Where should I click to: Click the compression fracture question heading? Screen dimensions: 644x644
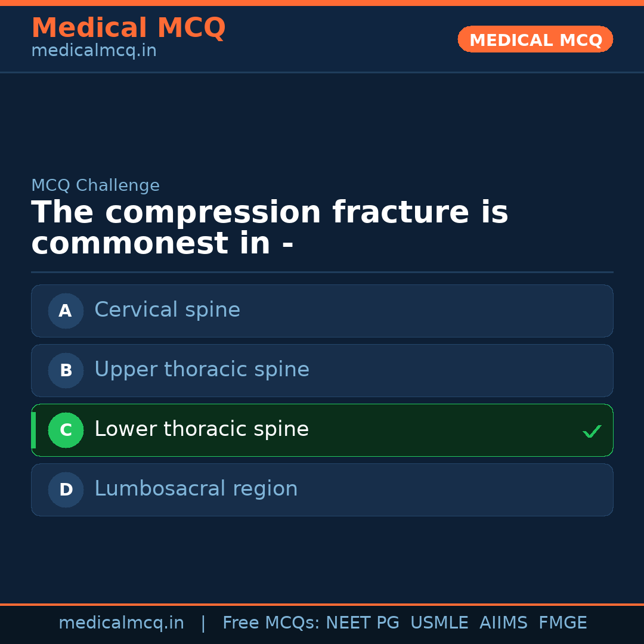[x=270, y=228]
